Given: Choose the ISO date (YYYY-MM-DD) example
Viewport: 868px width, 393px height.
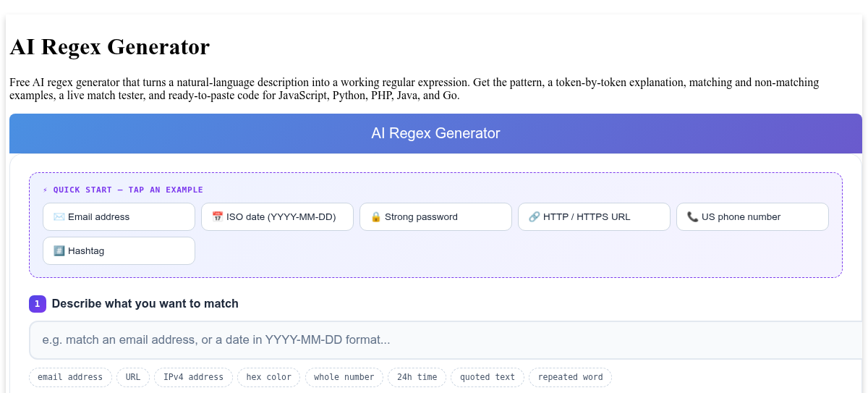Looking at the screenshot, I should [277, 216].
